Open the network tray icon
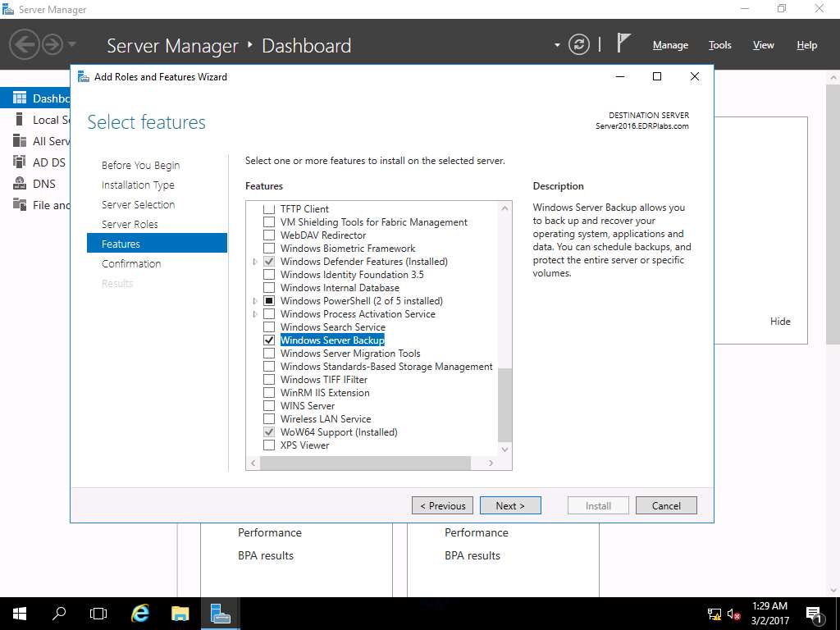Screen dimensions: 840x630 [x=714, y=614]
